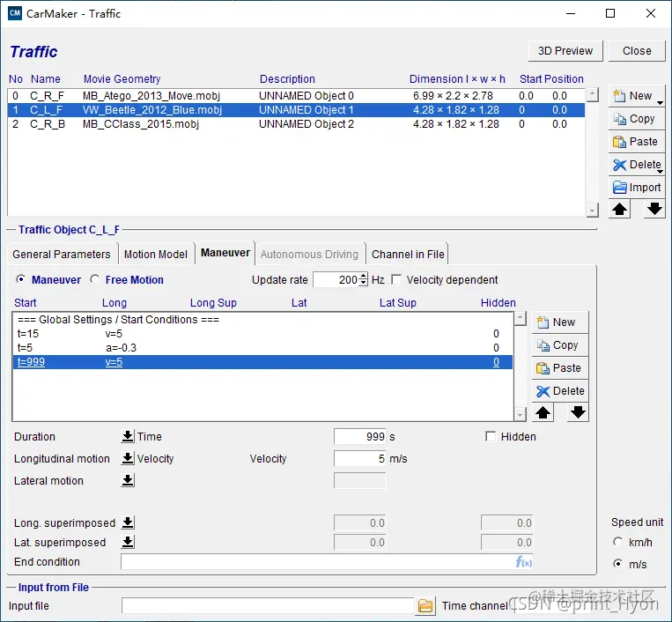The height and width of the screenshot is (622, 672).
Task: Select Global Settings / Start Conditions row
Action: click(x=262, y=320)
